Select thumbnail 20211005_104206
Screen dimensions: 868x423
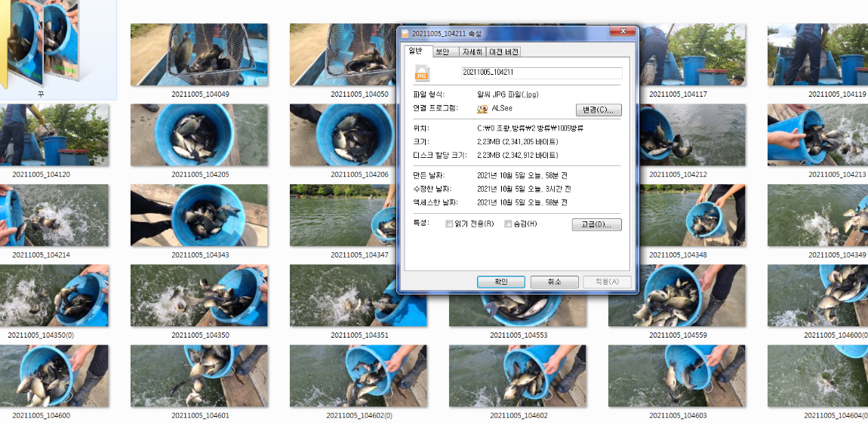(343, 135)
